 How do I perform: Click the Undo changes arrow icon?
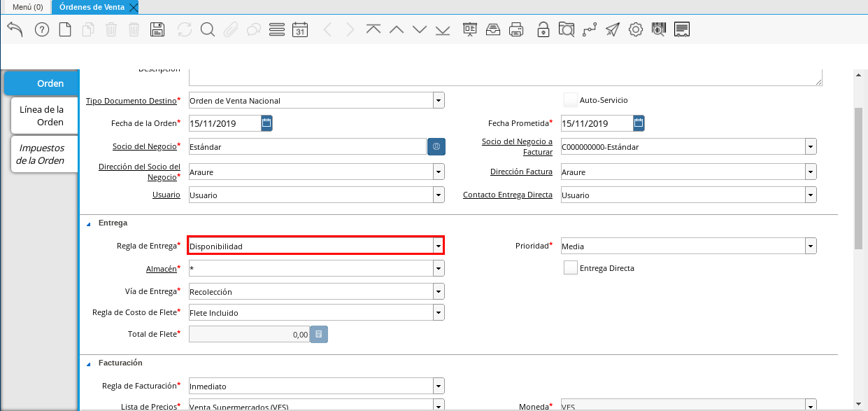coord(15,29)
